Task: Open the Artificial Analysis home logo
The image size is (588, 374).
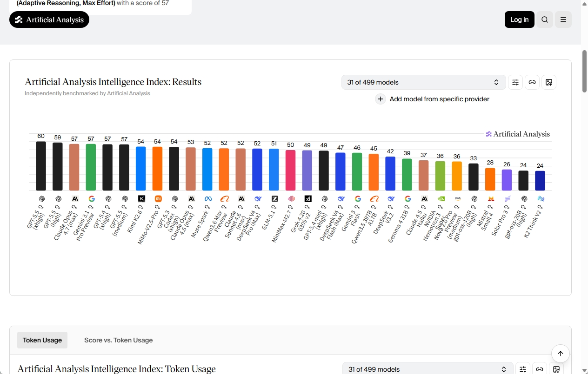Action: (49, 20)
